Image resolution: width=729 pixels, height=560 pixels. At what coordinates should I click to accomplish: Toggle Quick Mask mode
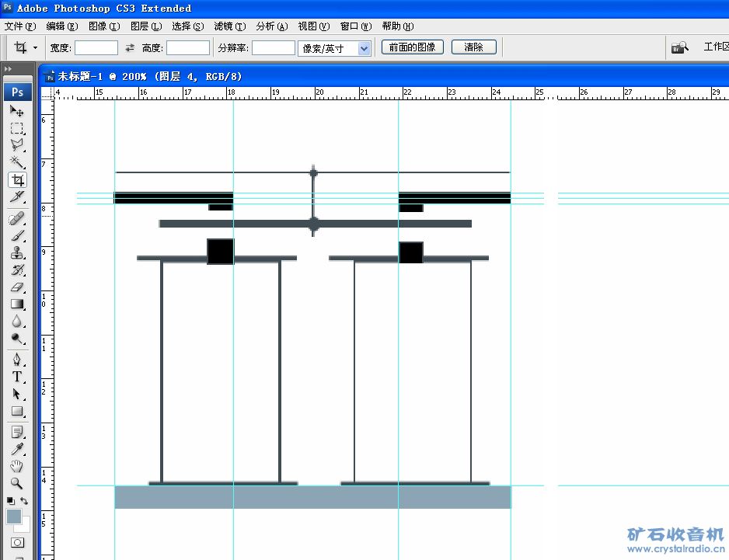point(17,542)
